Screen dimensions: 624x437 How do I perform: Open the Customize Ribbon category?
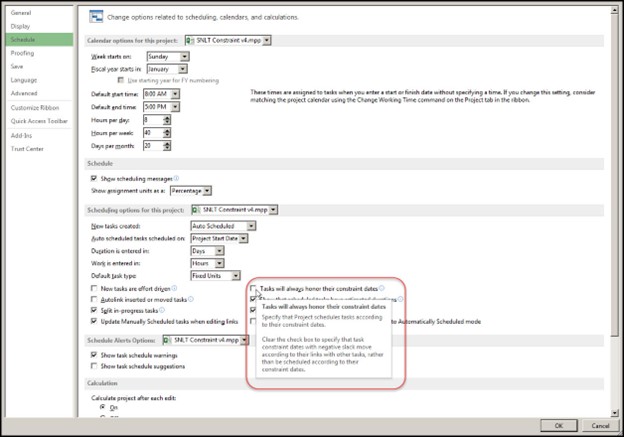click(32, 106)
